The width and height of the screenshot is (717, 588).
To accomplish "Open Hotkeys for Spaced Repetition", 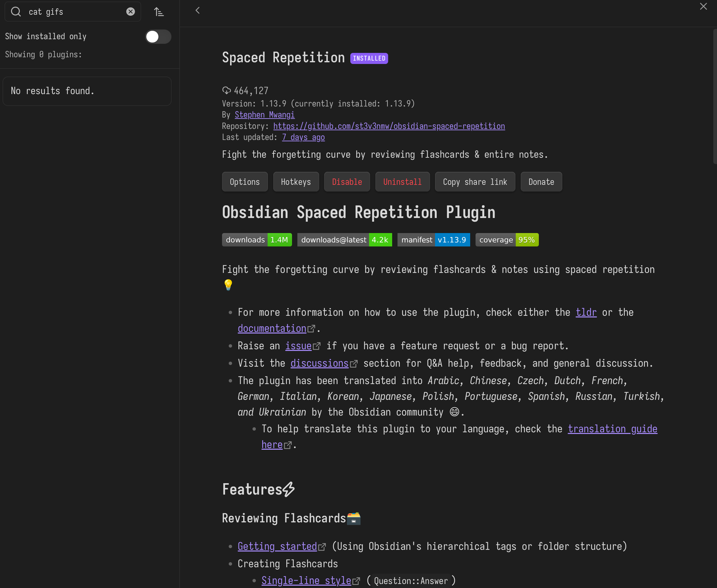I will point(296,182).
